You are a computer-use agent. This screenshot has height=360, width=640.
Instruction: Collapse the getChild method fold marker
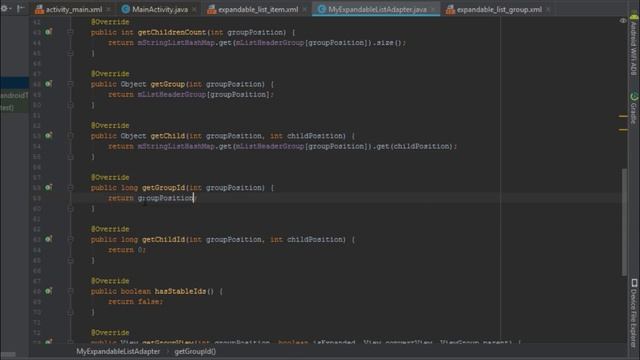pyautogui.click(x=70, y=136)
